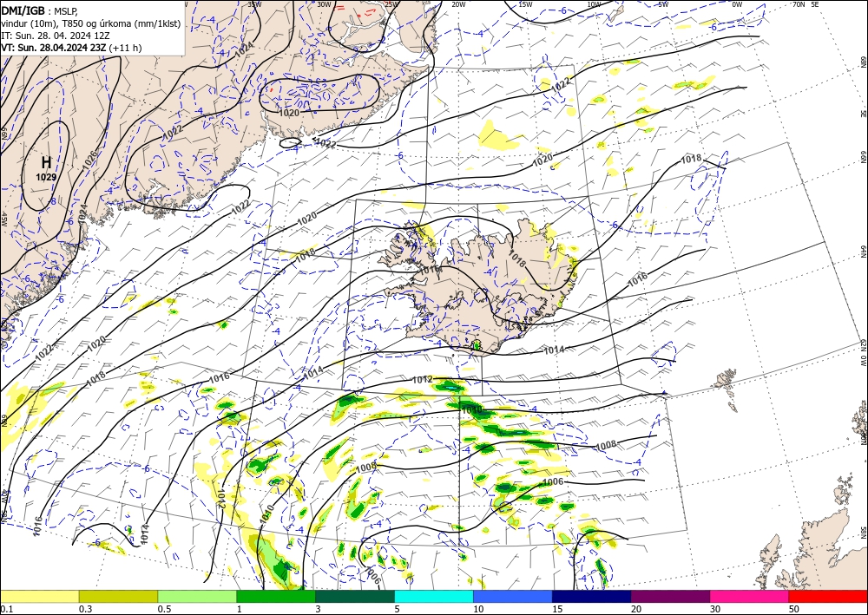The width and height of the screenshot is (868, 615).
Task: Click the 'IT: Sun. 28. 04. 2024 12Z' line
Action: click(56, 36)
